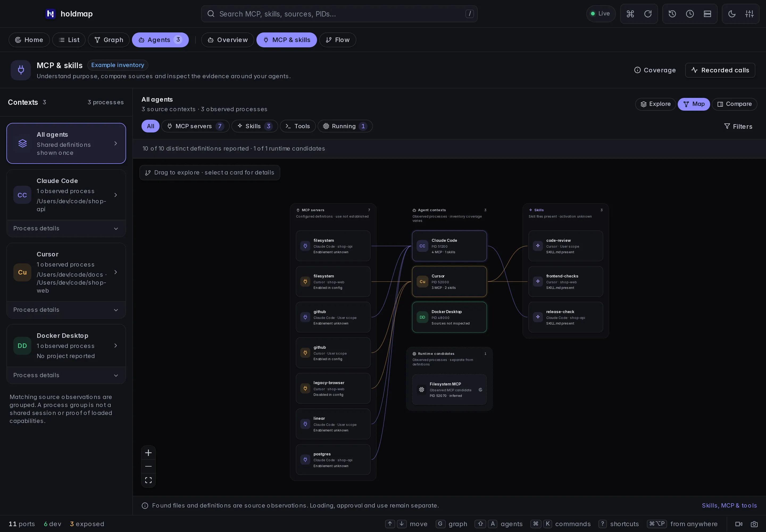Image resolution: width=766 pixels, height=532 pixels.
Task: Zoom out the map with minus
Action: pos(148,466)
